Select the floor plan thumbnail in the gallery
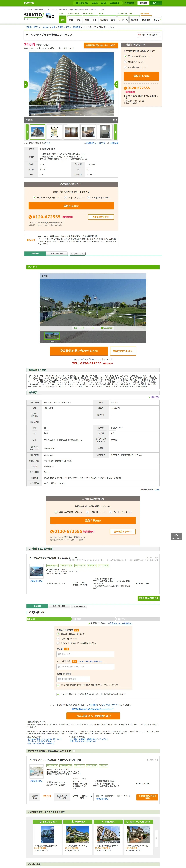Image resolution: width=186 pixels, height=868 pixels. coord(54,132)
